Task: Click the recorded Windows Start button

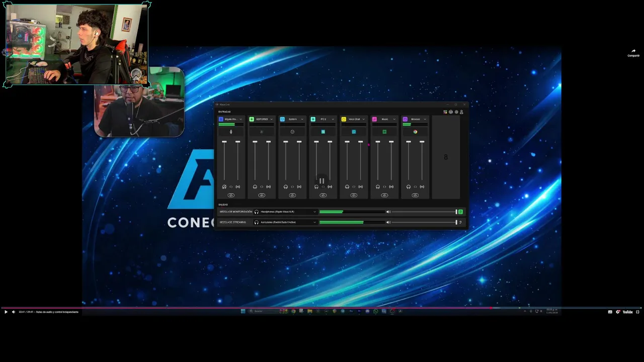Action: pos(243,311)
